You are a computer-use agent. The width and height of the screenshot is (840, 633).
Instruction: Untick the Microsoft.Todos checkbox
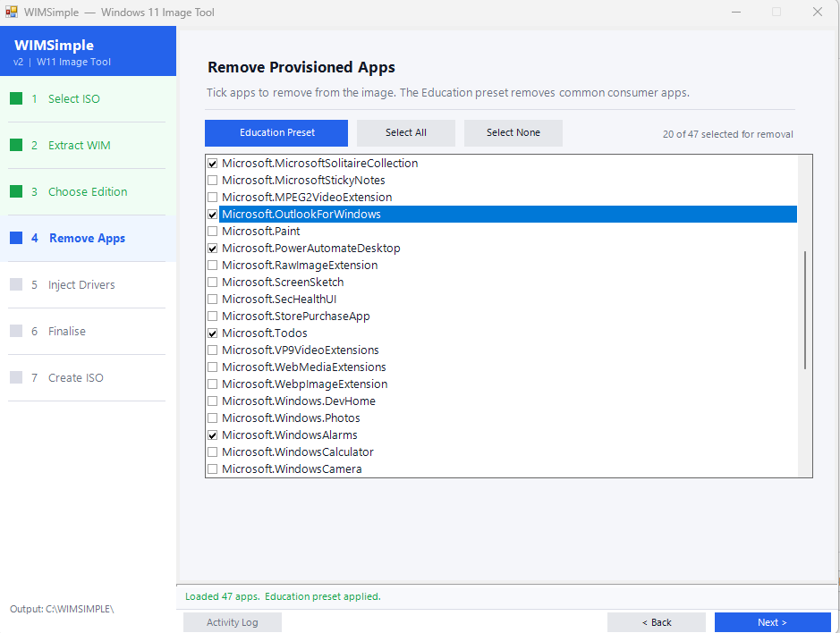(212, 333)
